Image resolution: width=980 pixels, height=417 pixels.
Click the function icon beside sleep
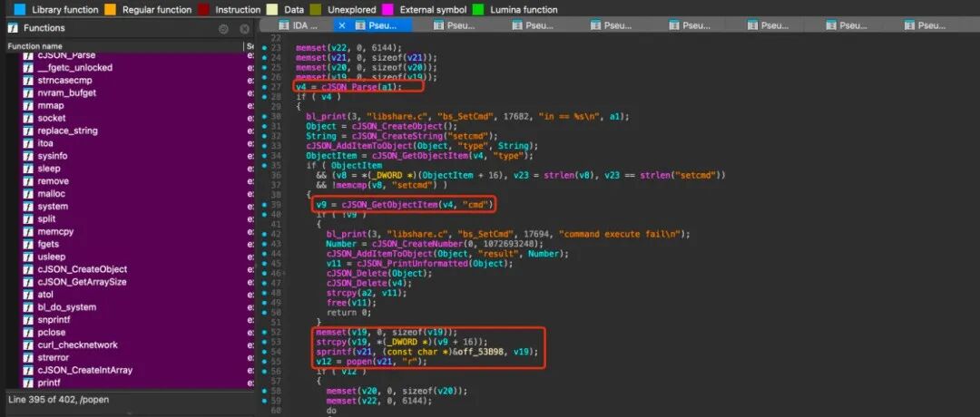[27, 168]
